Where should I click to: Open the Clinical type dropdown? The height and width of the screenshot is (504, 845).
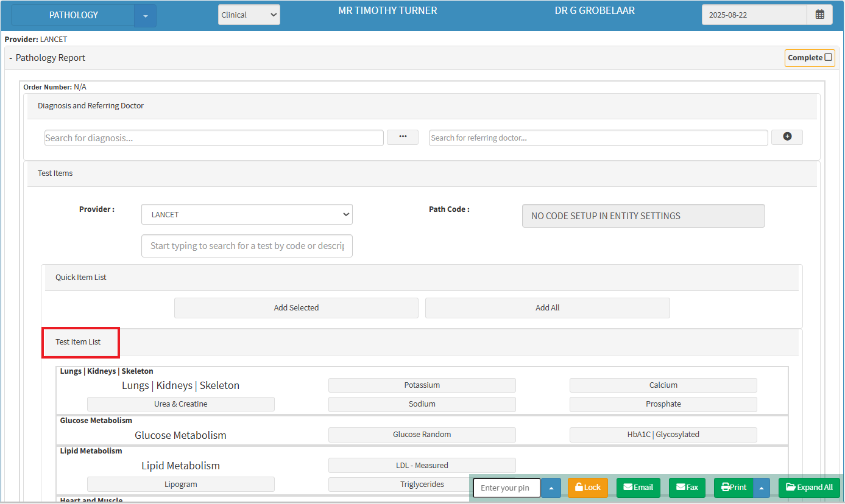pyautogui.click(x=249, y=15)
